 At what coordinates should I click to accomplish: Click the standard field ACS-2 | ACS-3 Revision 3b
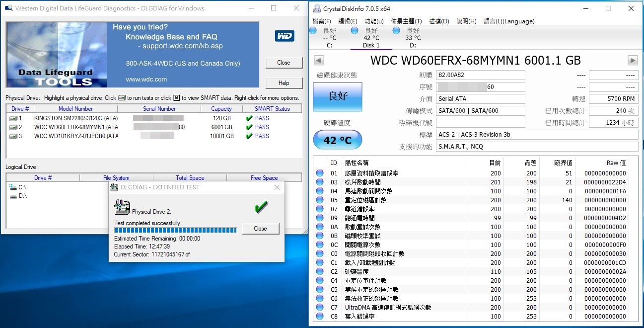(x=537, y=135)
